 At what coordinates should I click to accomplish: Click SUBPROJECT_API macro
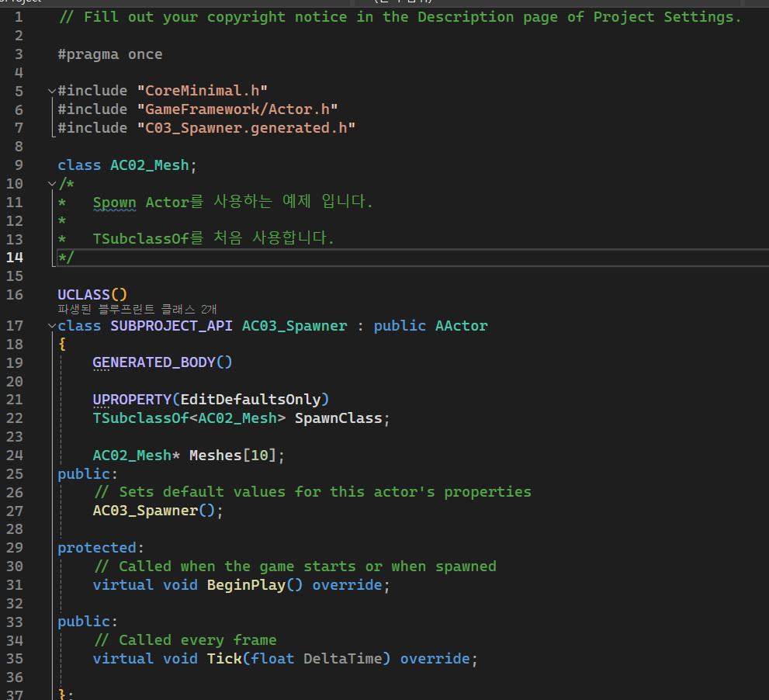(171, 326)
